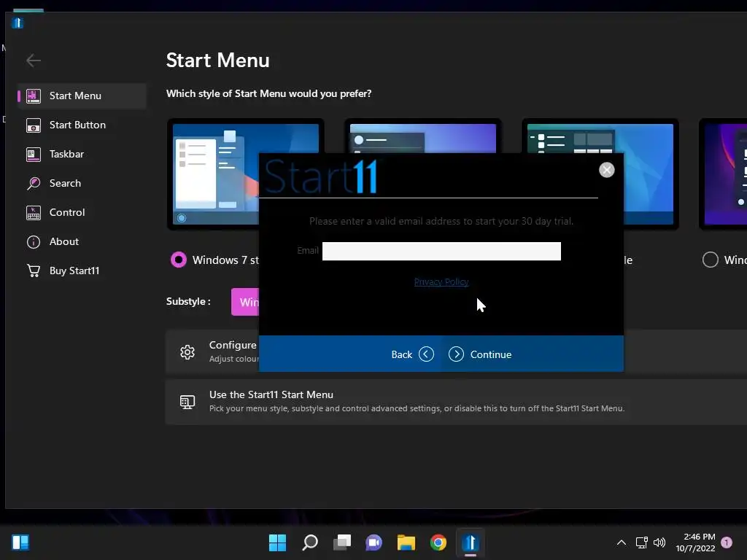Launch Google Chrome from taskbar
The width and height of the screenshot is (747, 560).
click(438, 542)
